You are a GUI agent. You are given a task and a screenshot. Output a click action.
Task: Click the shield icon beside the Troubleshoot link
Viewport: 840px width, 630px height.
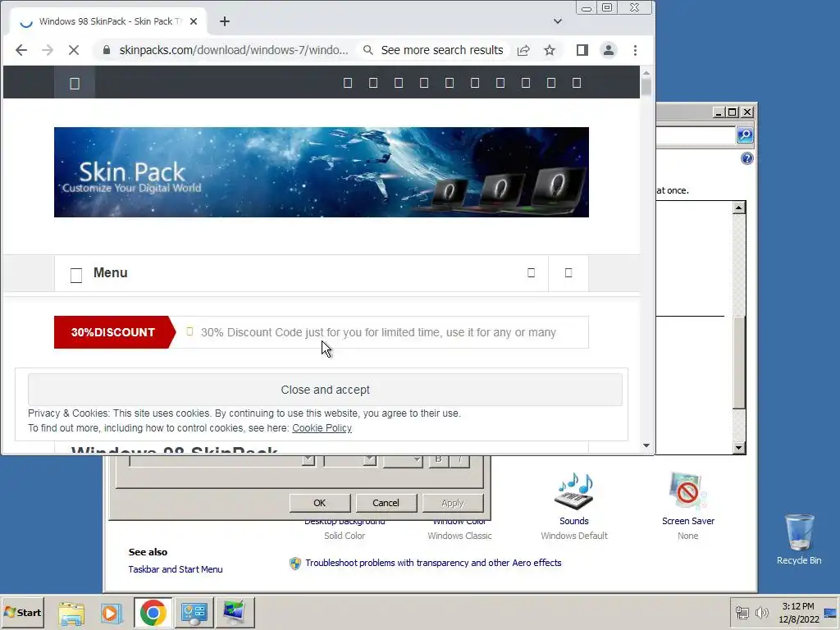295,563
